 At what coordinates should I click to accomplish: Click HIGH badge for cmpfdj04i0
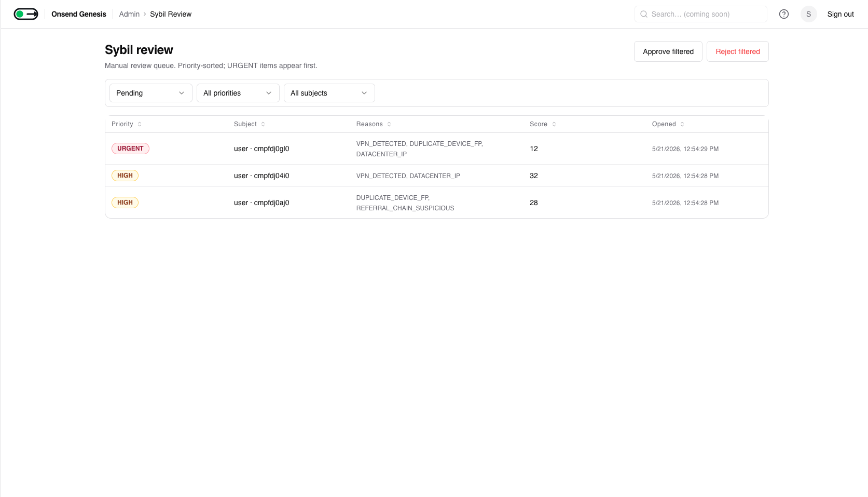[125, 176]
